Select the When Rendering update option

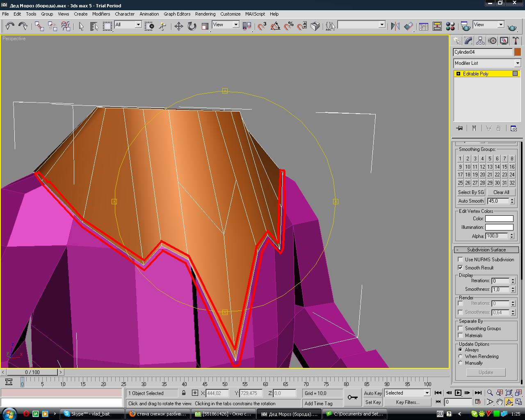point(461,356)
